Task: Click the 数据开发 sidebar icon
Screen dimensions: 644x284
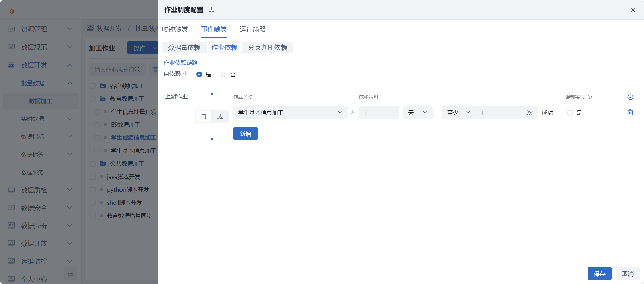Action: 11,65
